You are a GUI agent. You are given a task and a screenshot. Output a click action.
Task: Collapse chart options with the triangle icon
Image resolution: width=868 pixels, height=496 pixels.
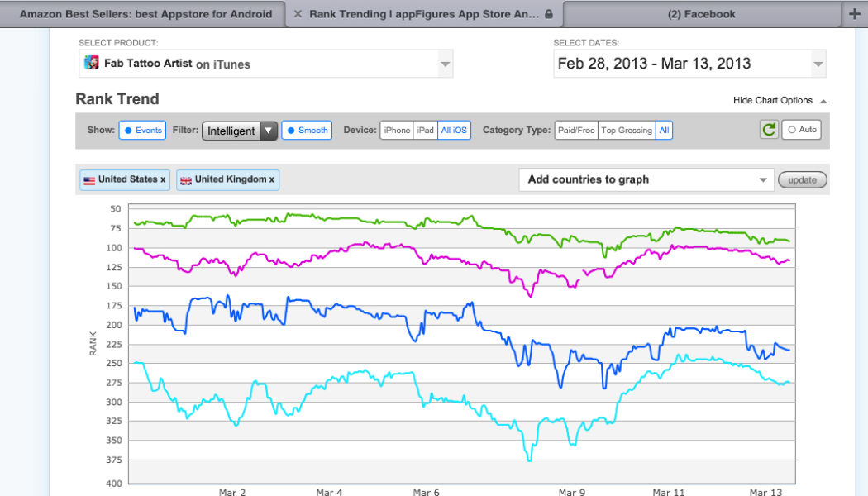click(823, 102)
